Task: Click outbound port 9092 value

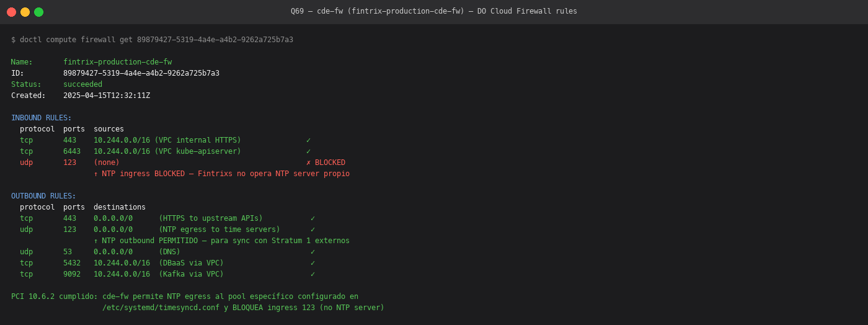Action: click(72, 274)
